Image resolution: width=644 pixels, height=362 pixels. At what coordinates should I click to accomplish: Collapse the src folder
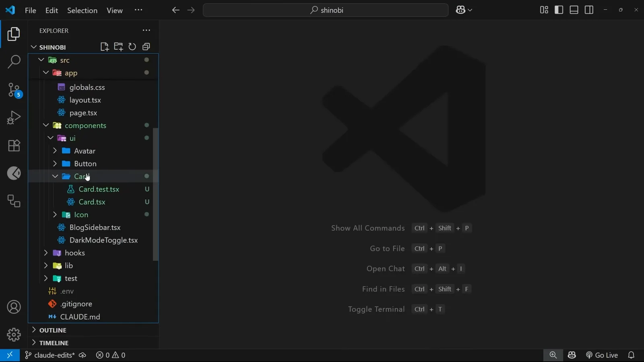pos(41,60)
